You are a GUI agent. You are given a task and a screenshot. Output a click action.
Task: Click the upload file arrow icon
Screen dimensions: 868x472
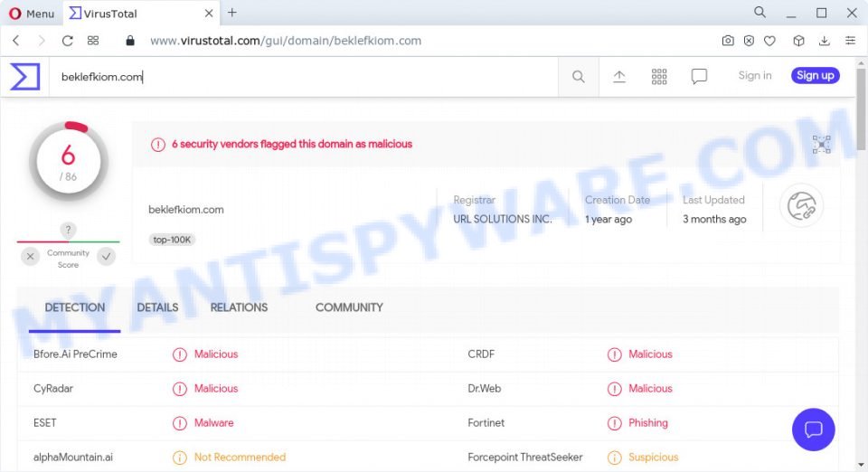[618, 77]
